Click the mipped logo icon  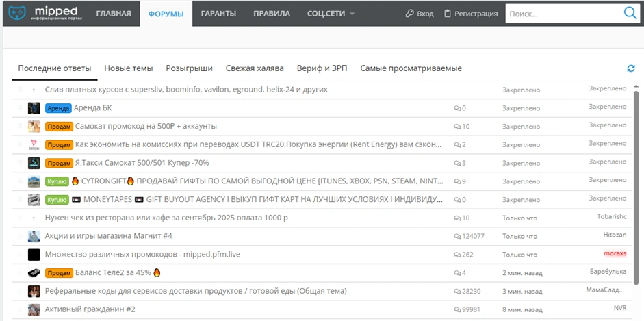coord(17,14)
